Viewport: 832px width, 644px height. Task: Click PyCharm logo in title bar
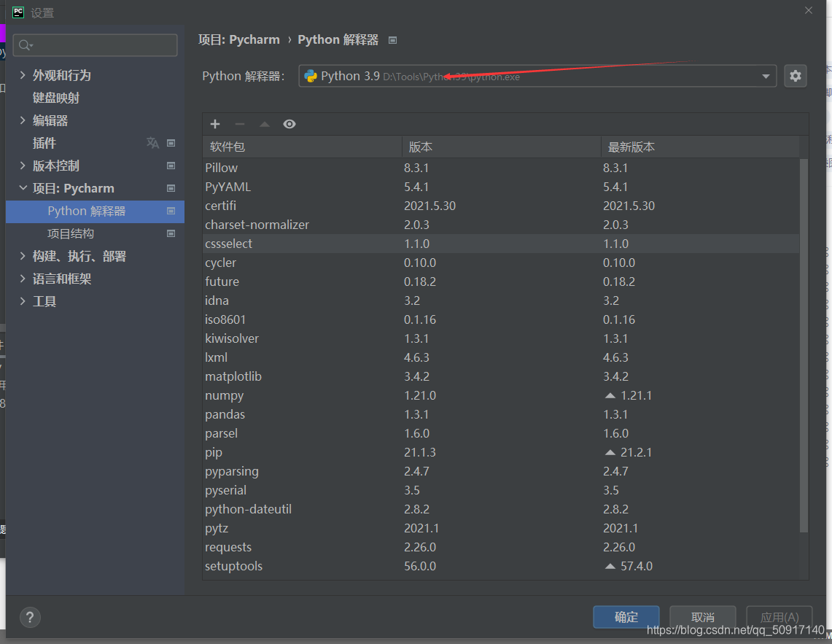[x=18, y=12]
